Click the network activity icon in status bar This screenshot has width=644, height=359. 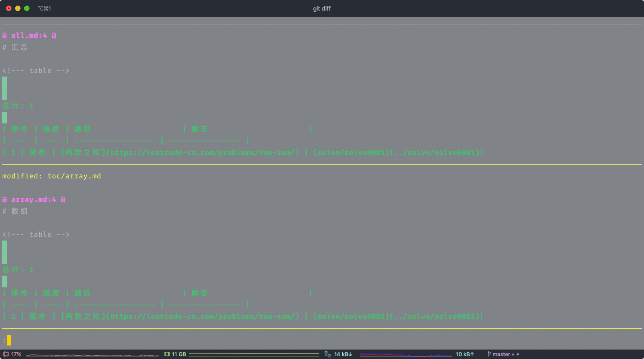click(x=327, y=354)
